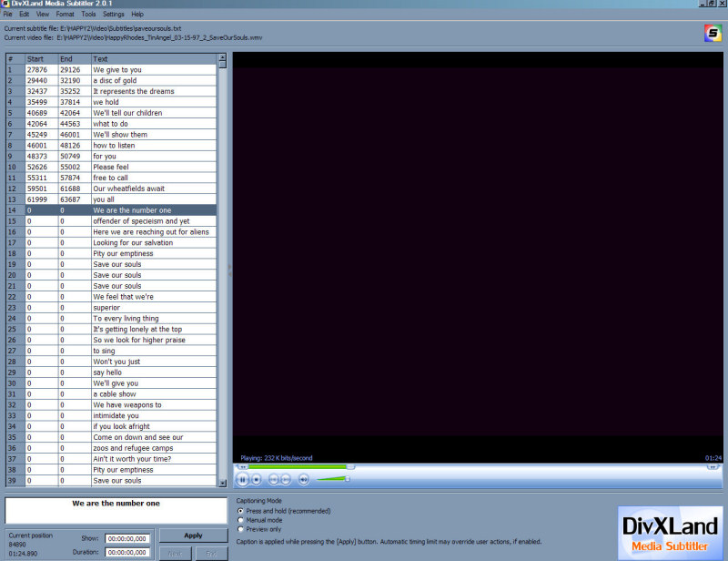Screen dimensions: 728x561
Task: Select row 'Please feel'
Action: (x=111, y=167)
